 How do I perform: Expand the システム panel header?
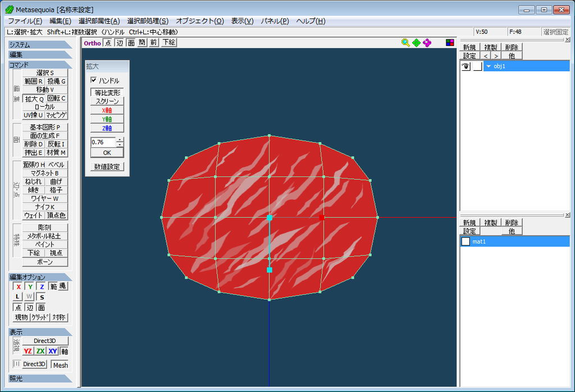[40, 45]
